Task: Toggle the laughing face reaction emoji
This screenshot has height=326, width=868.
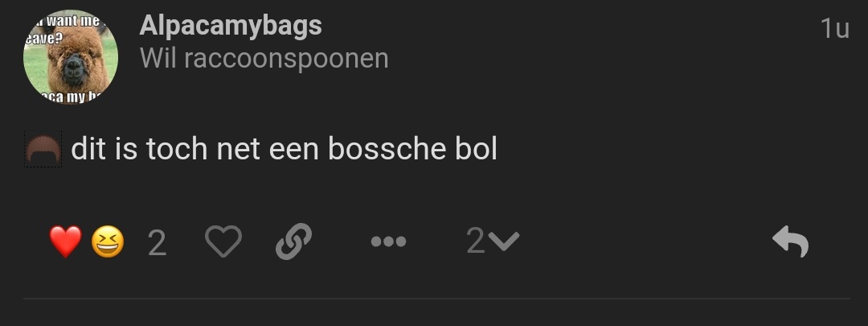Action: (x=108, y=242)
